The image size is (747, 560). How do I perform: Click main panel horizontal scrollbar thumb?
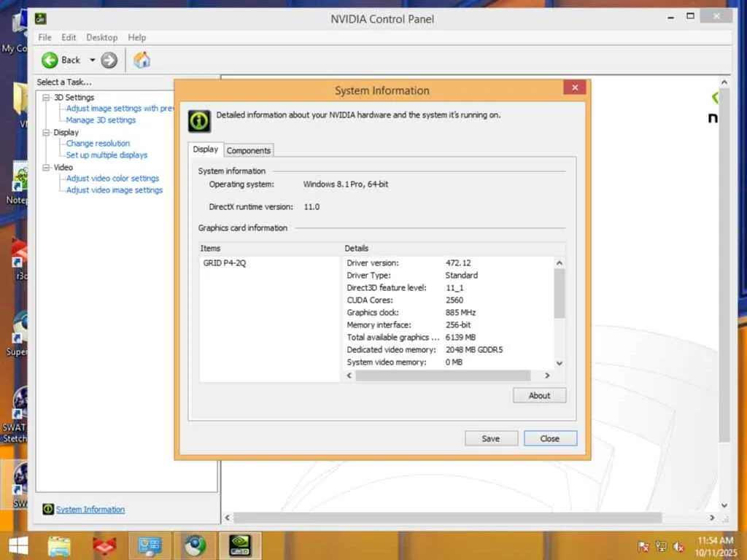(x=447, y=518)
